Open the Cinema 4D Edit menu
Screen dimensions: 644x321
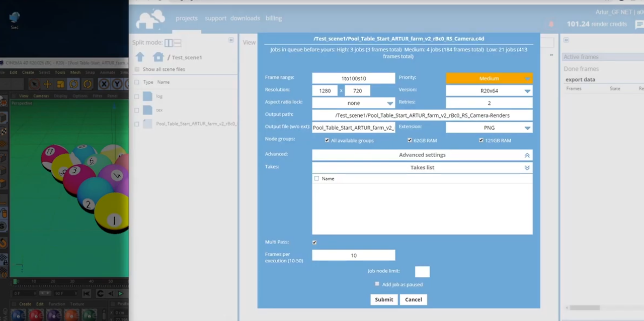tap(14, 72)
